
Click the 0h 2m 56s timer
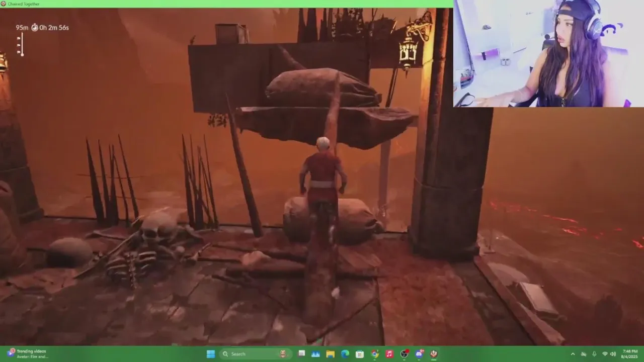(x=54, y=28)
